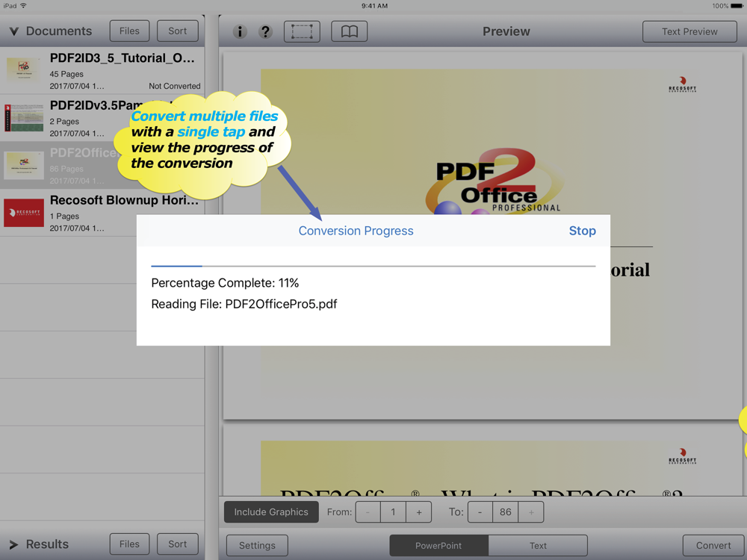Edit the From page value field

point(393,512)
